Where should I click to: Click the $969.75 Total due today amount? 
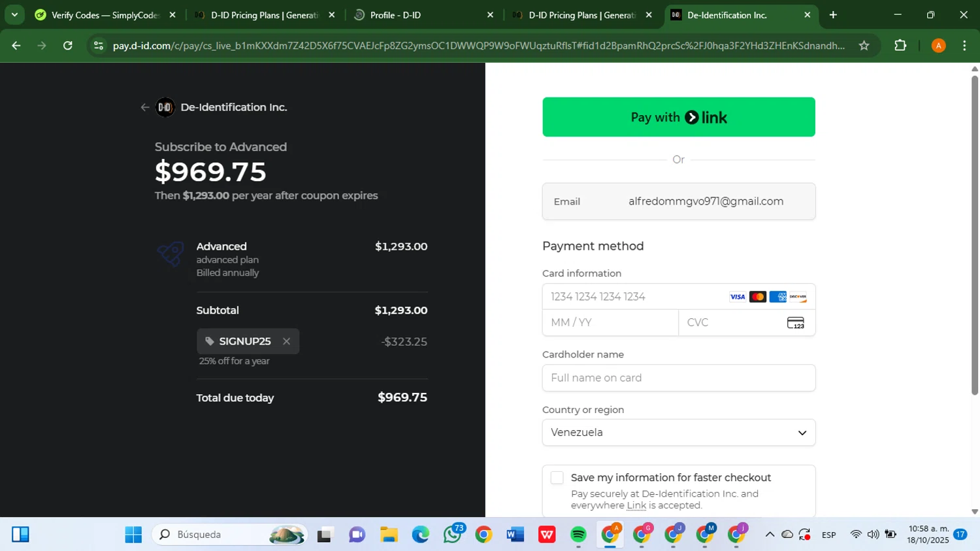point(402,397)
